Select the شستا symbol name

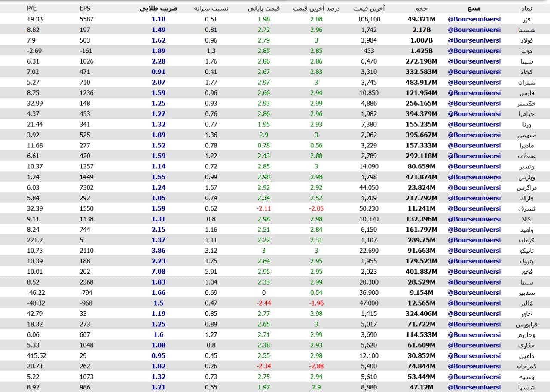pyautogui.click(x=526, y=30)
